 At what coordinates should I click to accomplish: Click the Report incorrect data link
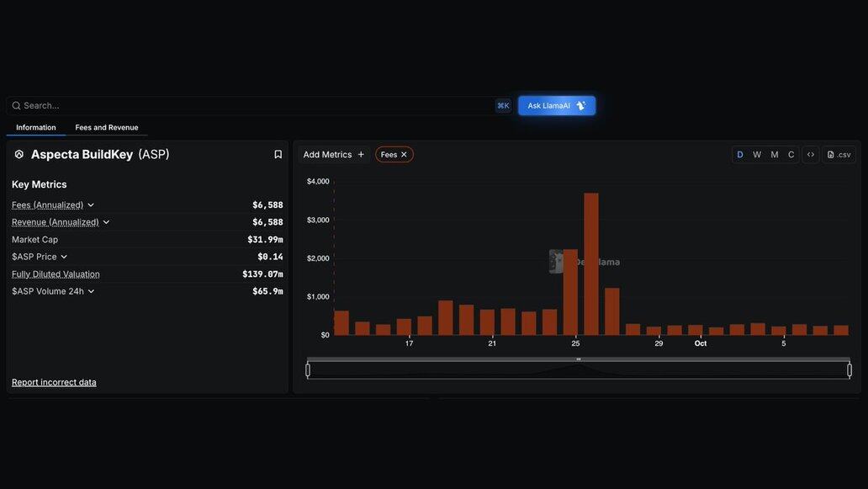pos(54,383)
